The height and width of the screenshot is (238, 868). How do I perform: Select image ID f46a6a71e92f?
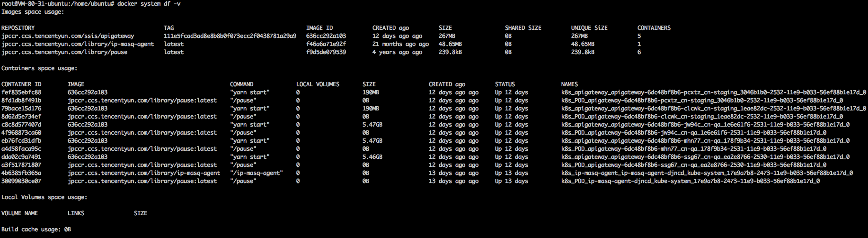click(x=326, y=44)
